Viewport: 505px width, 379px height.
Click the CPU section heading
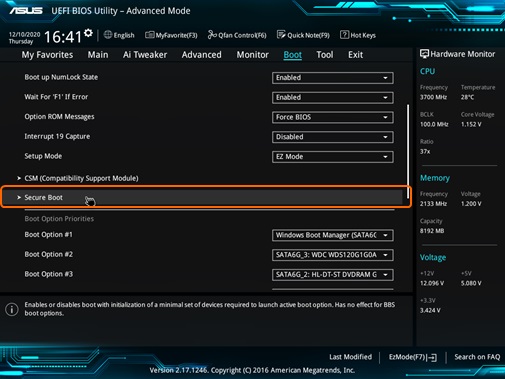(x=427, y=71)
